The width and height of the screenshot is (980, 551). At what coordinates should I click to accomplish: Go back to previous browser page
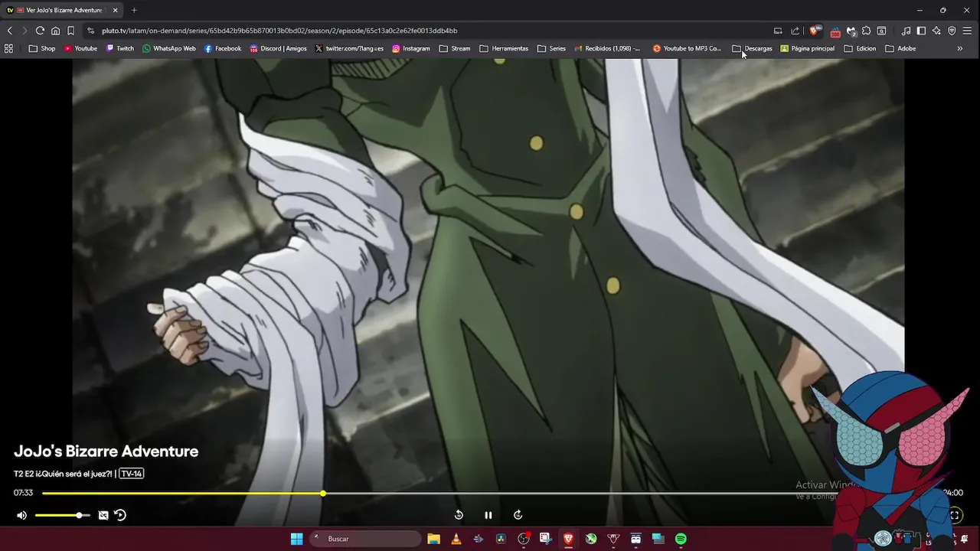9,31
